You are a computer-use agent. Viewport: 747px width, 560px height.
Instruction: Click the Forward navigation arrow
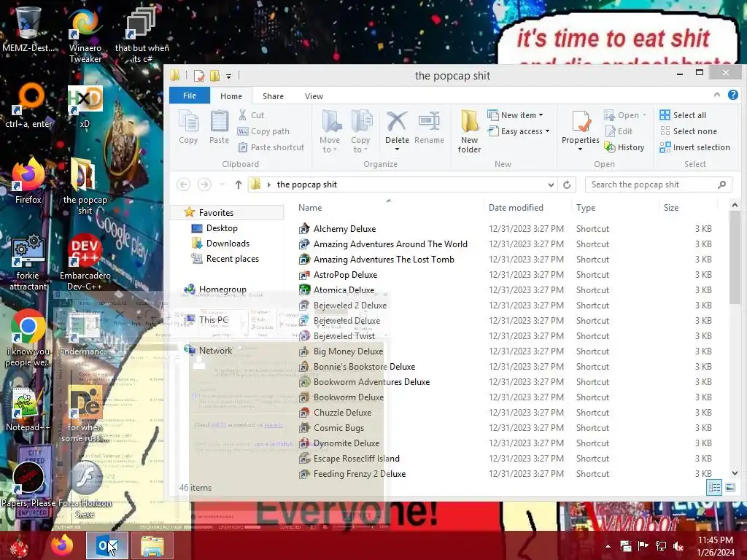pos(204,184)
